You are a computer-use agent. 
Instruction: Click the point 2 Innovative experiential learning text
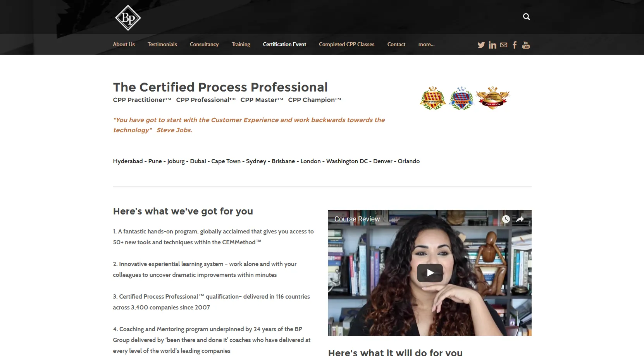[x=205, y=269]
